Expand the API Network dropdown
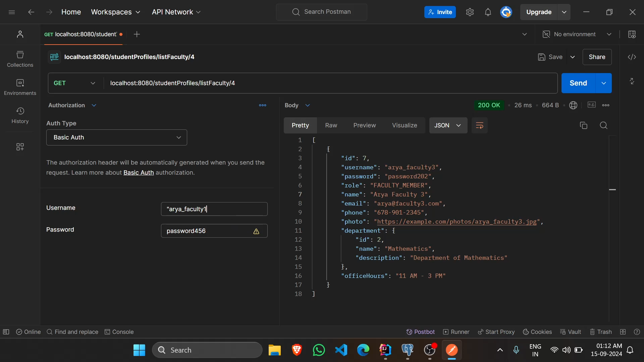The height and width of the screenshot is (362, 644). [176, 12]
